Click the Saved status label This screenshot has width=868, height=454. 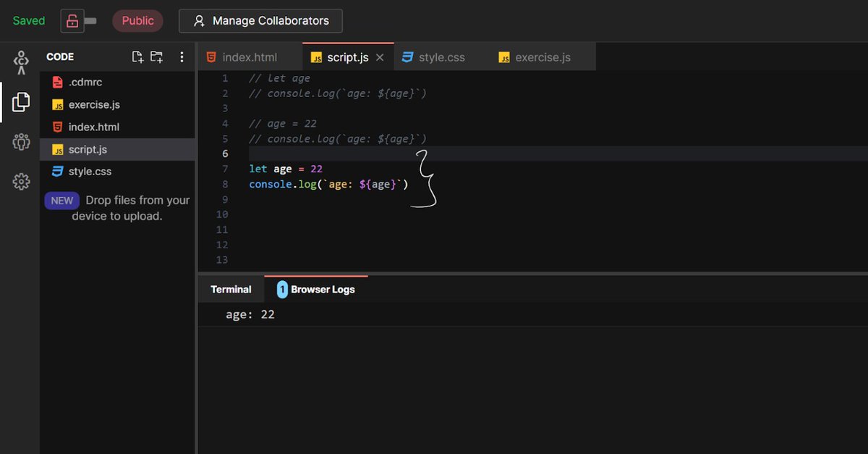click(x=28, y=20)
